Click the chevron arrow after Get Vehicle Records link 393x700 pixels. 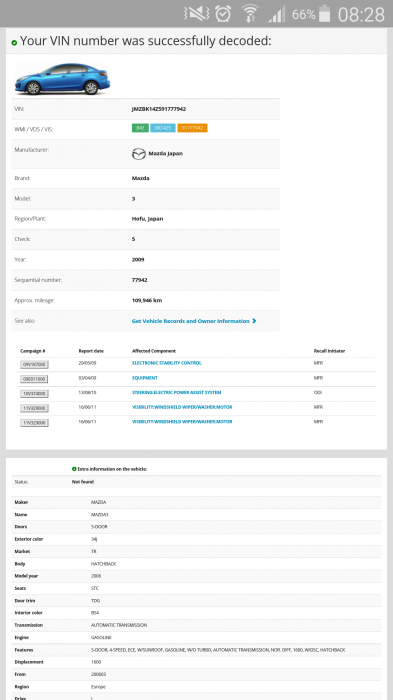click(254, 321)
